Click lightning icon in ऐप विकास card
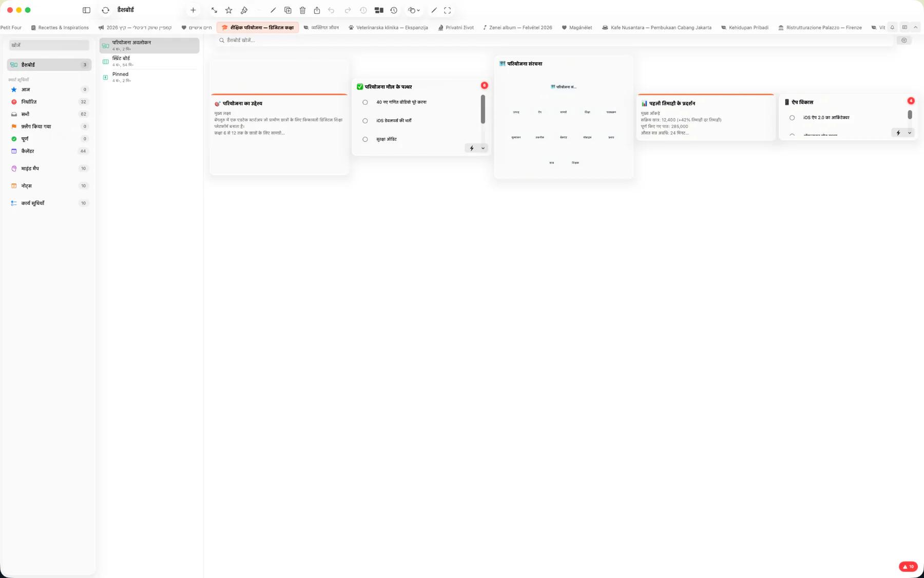 [x=898, y=133]
